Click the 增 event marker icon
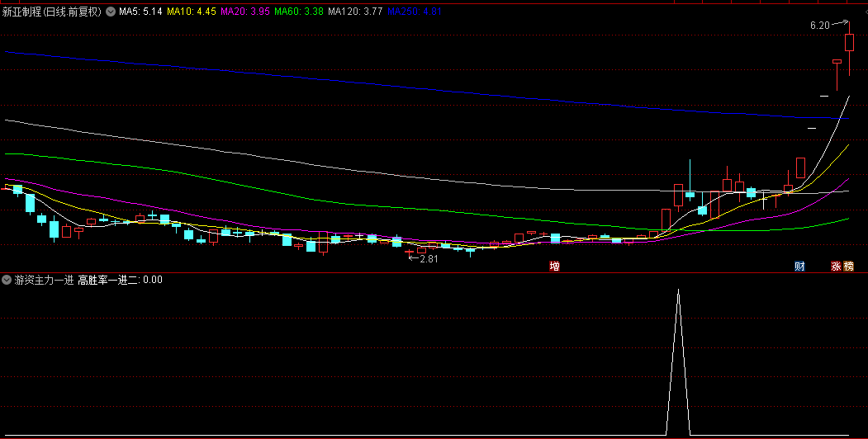Viewport: 868px width, 439px height. click(554, 267)
